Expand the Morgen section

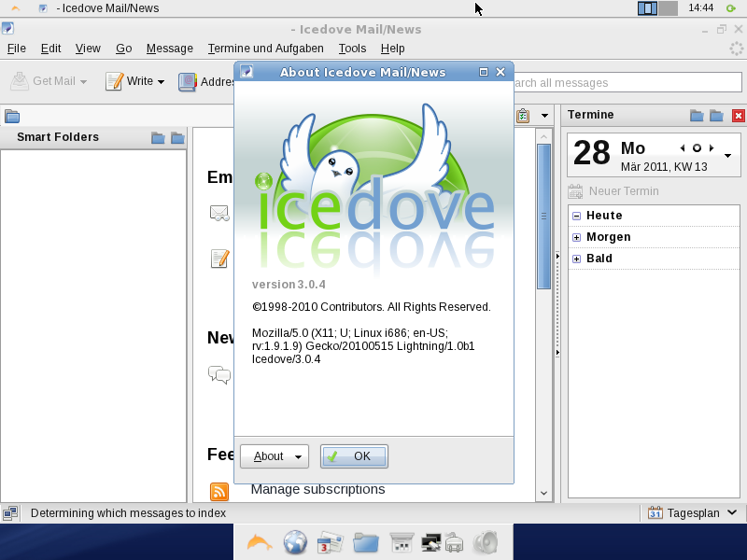pos(576,236)
